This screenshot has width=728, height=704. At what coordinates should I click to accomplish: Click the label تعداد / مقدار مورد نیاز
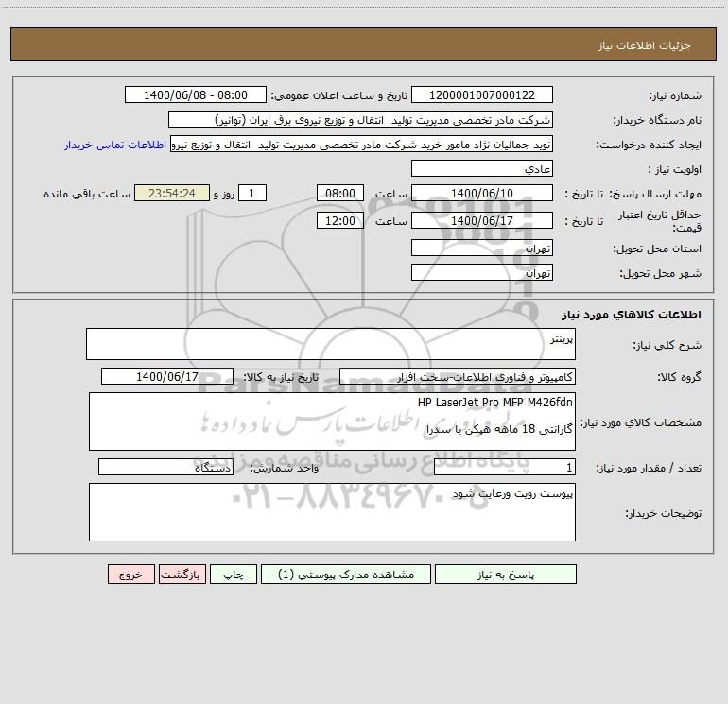pyautogui.click(x=649, y=469)
